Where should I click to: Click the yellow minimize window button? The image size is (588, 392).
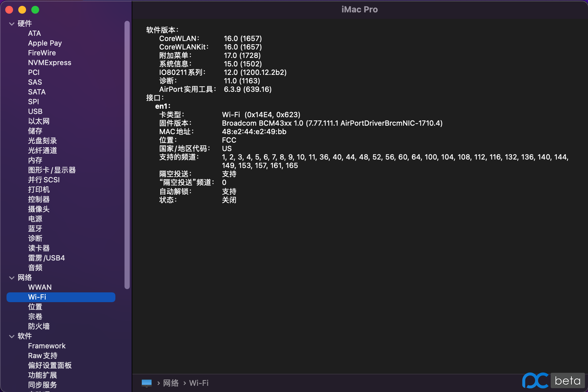tap(22, 10)
